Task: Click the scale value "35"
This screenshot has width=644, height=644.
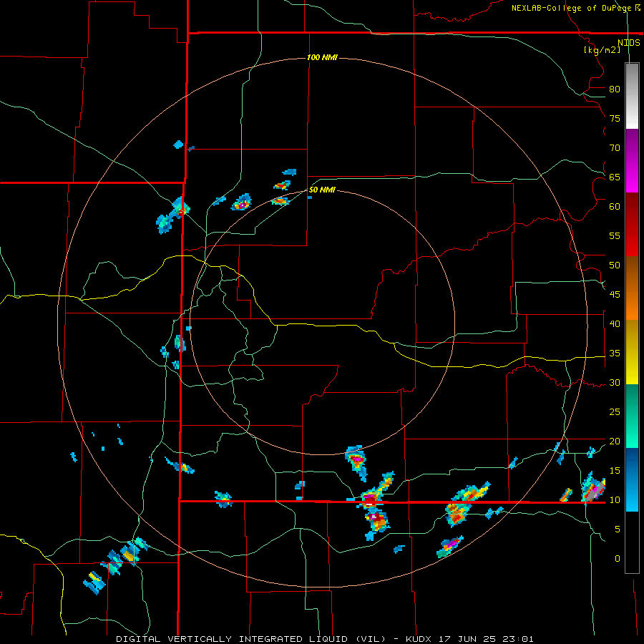Action: tap(615, 353)
